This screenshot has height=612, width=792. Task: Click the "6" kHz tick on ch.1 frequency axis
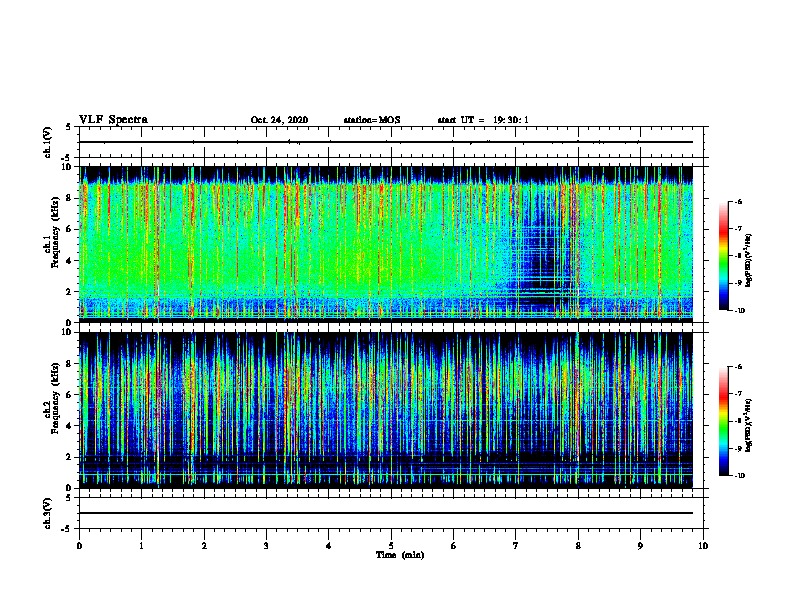coord(69,229)
